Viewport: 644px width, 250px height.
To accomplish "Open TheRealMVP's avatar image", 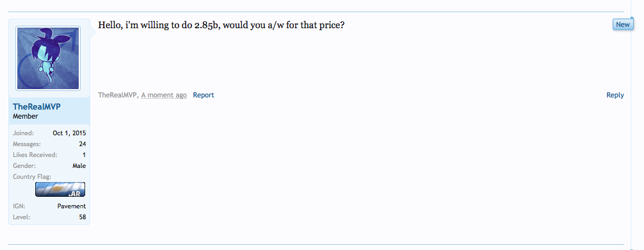I will coord(48,58).
